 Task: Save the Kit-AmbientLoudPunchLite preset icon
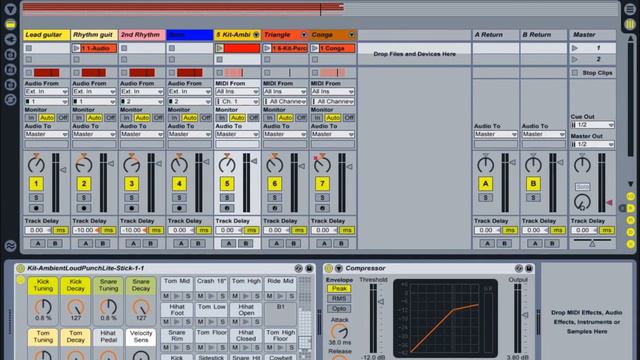click(309, 268)
